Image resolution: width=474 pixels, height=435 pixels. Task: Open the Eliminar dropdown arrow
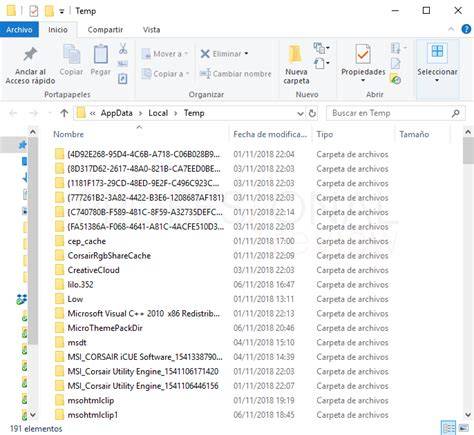[x=246, y=54]
